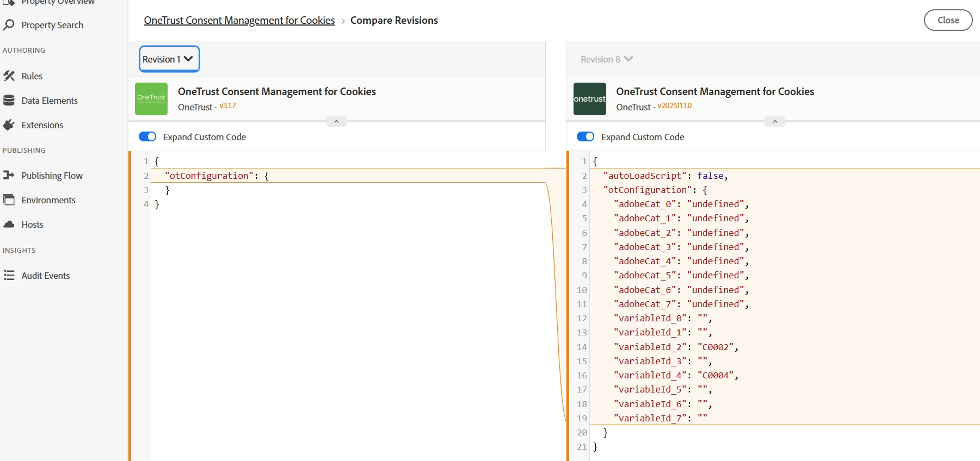Open the Revision 1 dropdown
Viewport: 980px width, 461px height.
point(169,59)
